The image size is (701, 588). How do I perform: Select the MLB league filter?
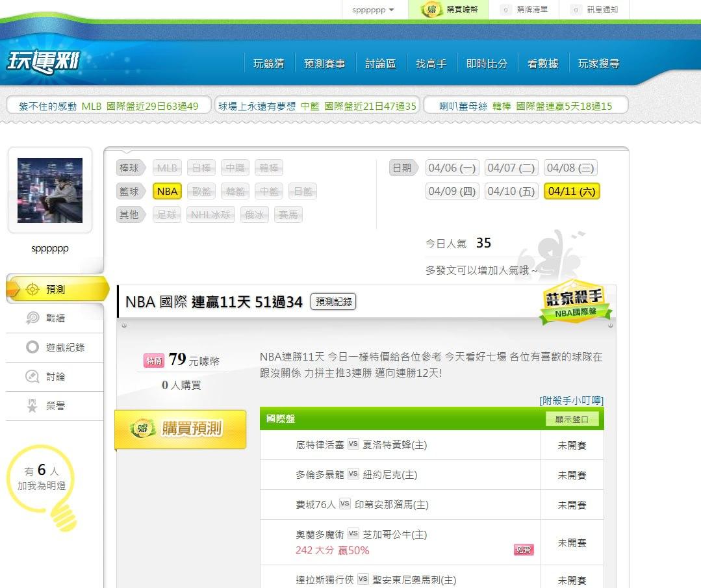(167, 168)
